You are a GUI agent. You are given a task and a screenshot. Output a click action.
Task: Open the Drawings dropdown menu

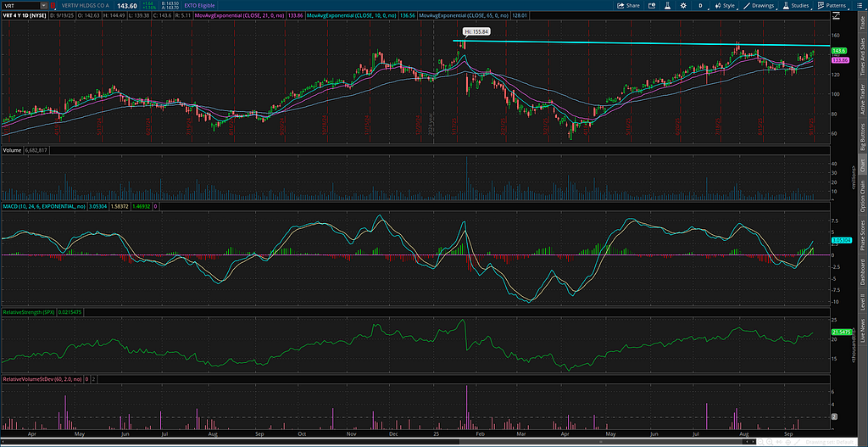click(760, 6)
